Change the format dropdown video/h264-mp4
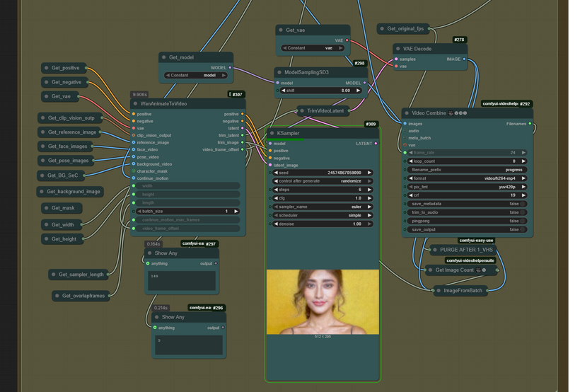This screenshot has height=392, width=580. click(x=467, y=178)
